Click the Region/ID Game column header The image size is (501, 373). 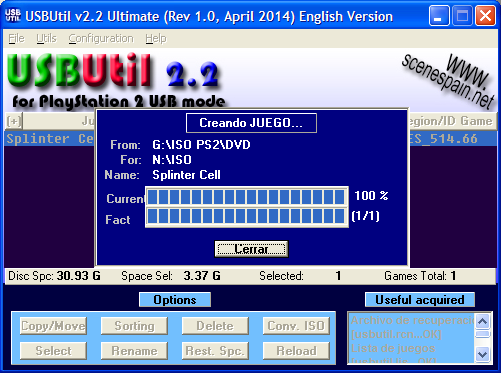pyautogui.click(x=452, y=121)
